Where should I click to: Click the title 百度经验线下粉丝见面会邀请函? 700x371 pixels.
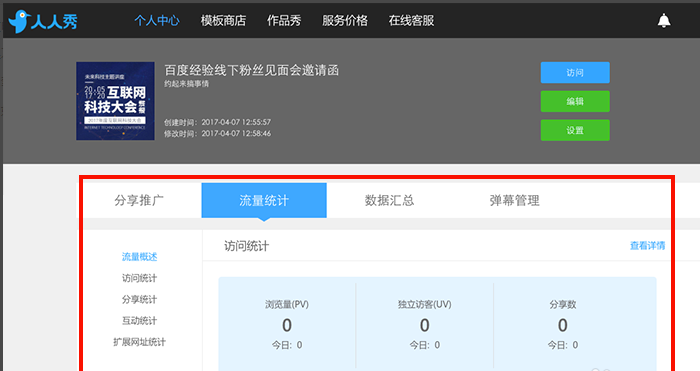click(x=251, y=70)
